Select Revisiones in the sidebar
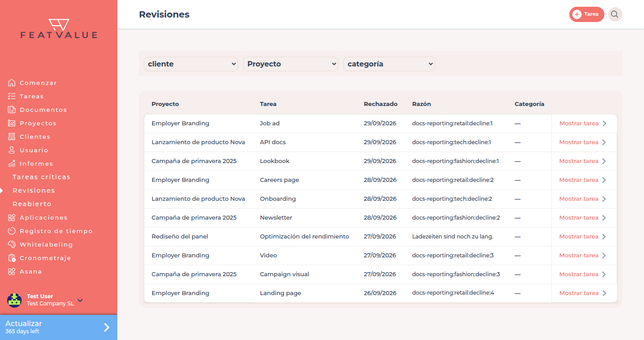The height and width of the screenshot is (340, 644). pyautogui.click(x=34, y=190)
